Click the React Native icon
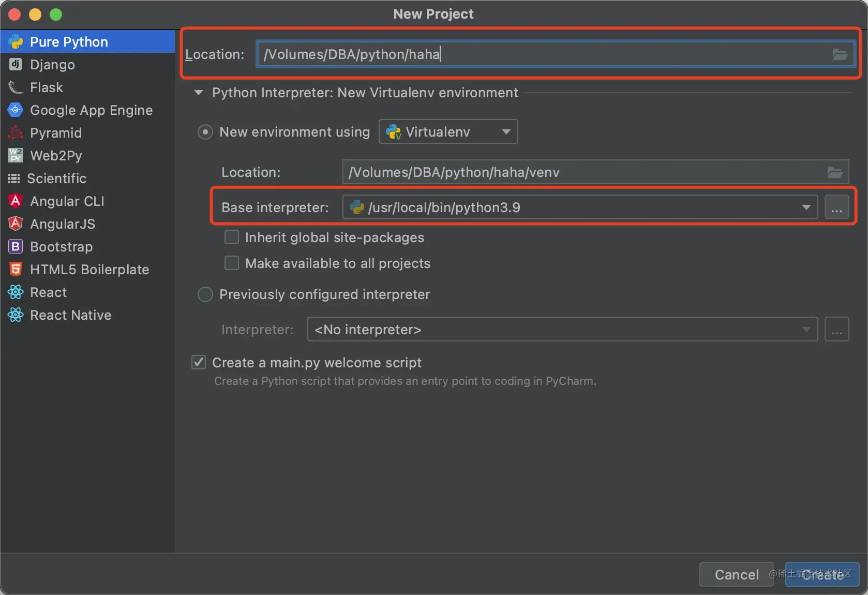Image resolution: width=868 pixels, height=595 pixels. tap(16, 315)
